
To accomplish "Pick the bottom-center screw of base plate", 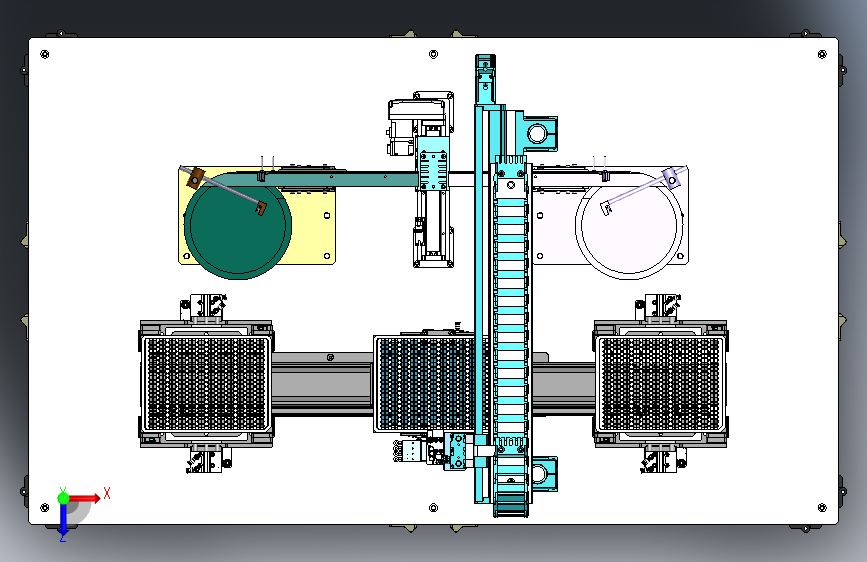I will pos(434,508).
